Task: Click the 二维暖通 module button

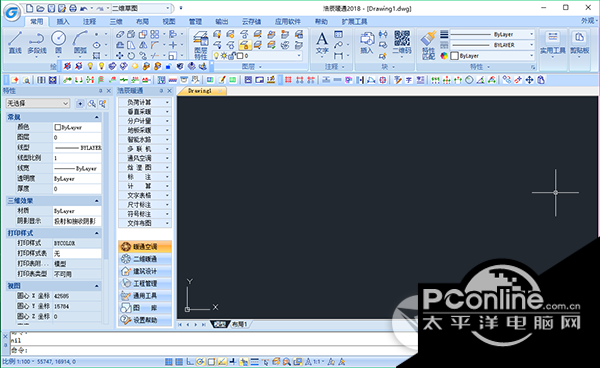Action: pos(145,259)
